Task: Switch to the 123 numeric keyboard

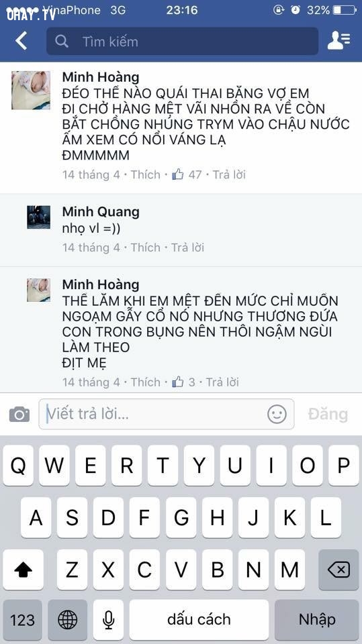Action: pos(23,619)
